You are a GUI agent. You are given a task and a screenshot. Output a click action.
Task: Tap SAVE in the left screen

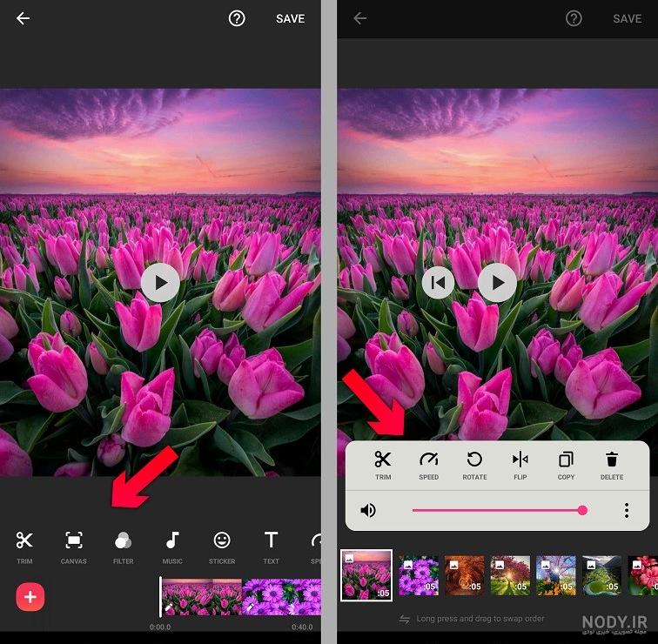pyautogui.click(x=291, y=18)
